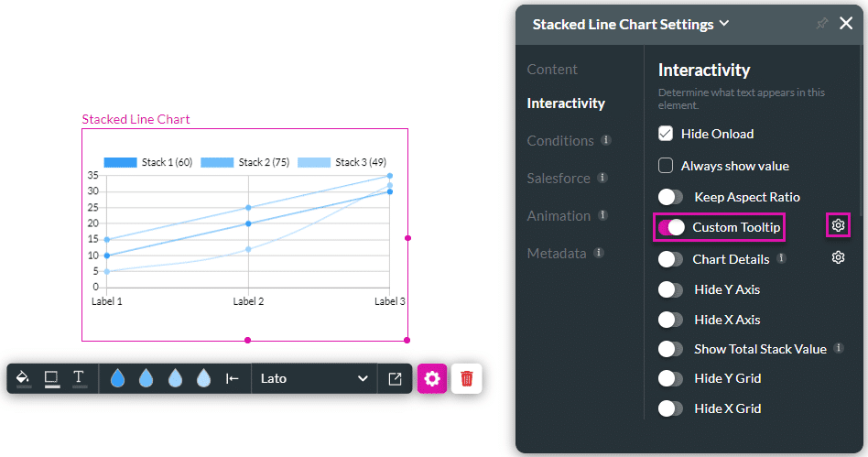Open the Animation settings tab
This screenshot has height=457, width=868.
pos(559,216)
